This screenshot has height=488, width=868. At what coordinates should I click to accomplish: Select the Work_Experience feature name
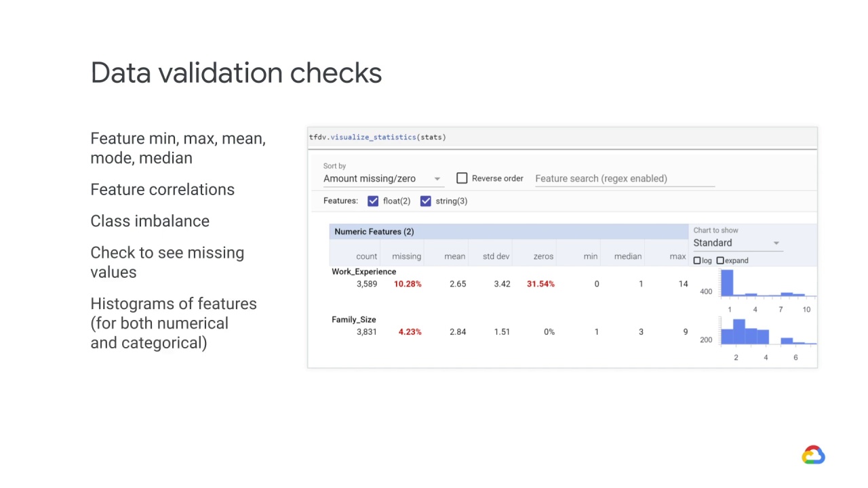click(x=363, y=272)
